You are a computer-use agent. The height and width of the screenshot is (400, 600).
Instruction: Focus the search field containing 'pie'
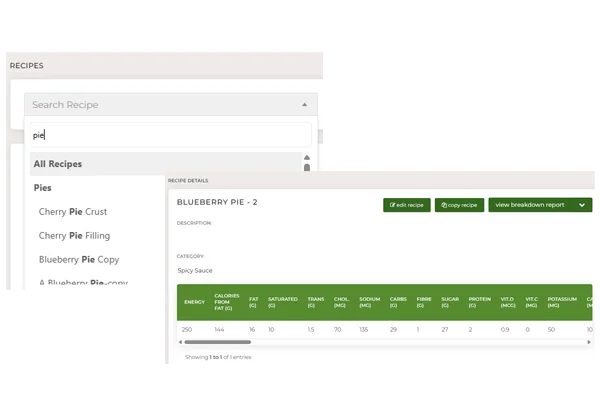171,135
